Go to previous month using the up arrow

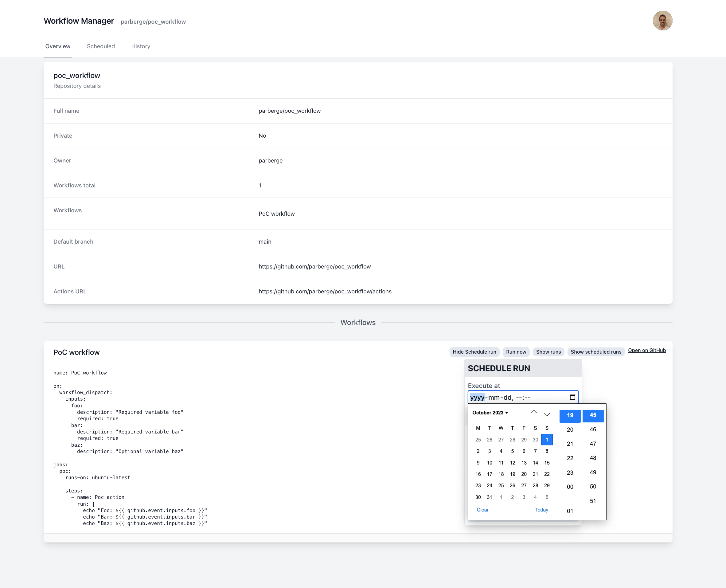tap(534, 413)
